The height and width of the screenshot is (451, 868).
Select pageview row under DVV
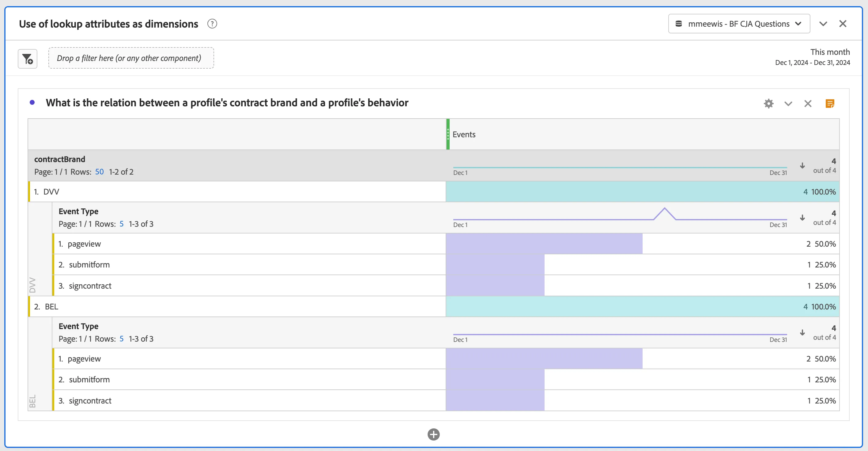coord(249,244)
